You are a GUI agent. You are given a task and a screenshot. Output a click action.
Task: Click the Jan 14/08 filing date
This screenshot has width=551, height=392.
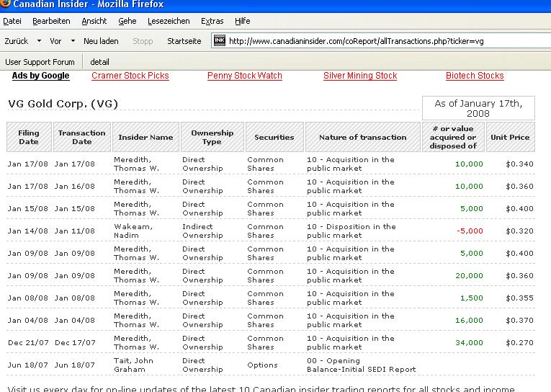28,231
